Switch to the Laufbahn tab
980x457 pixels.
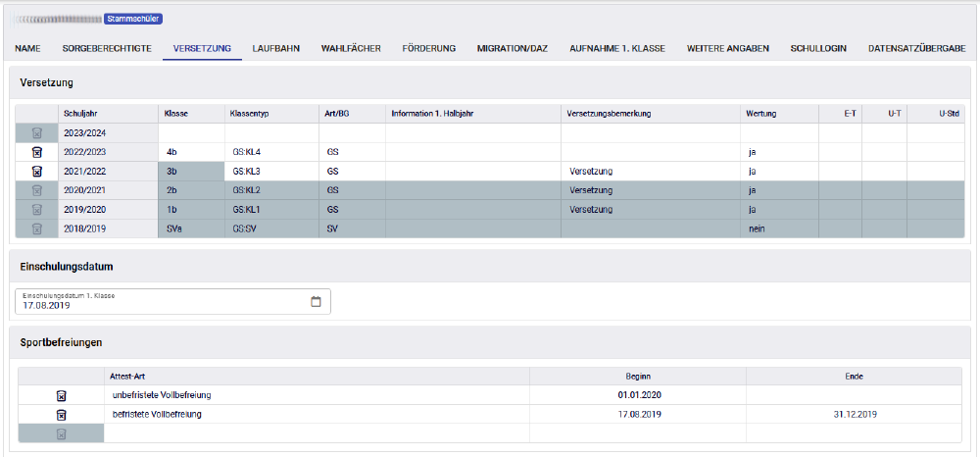pos(275,48)
